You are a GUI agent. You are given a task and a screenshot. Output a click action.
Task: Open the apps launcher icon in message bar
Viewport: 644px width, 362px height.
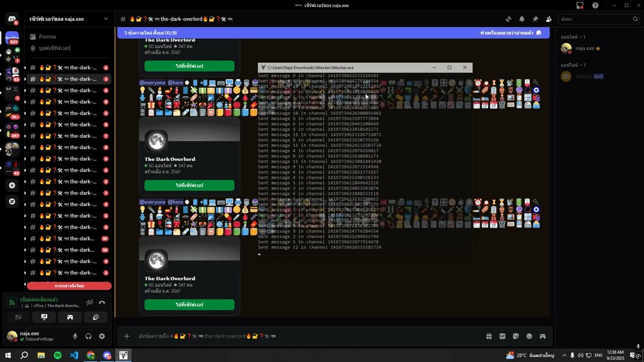click(x=543, y=336)
